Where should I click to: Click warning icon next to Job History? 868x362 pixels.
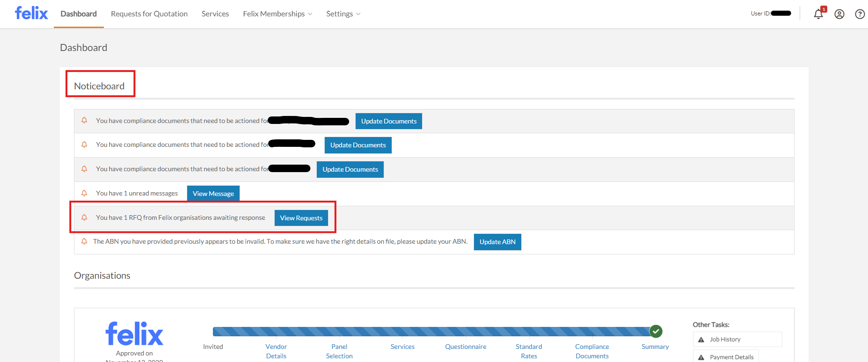701,340
